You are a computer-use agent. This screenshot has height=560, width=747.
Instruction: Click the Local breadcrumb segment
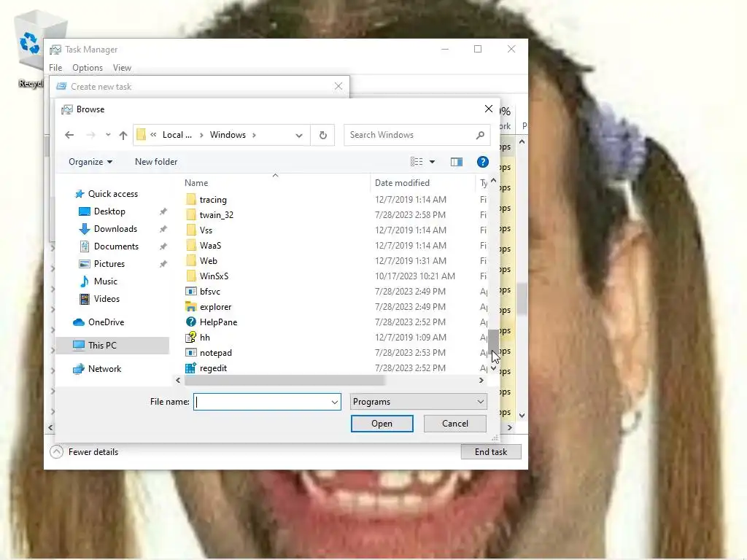177,135
